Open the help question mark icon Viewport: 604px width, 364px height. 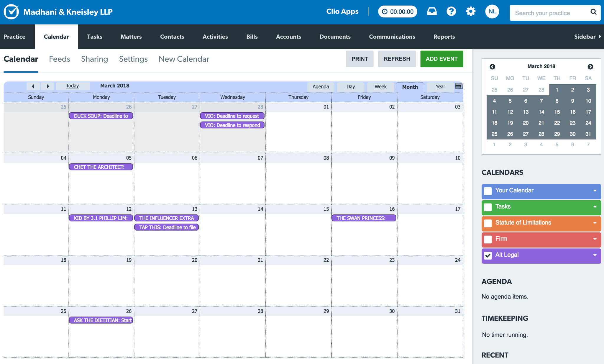(x=451, y=12)
